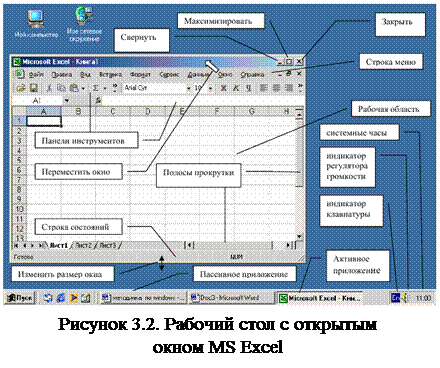Expand more buttons after the underline-and-alignment icons
The width and height of the screenshot is (440, 368).
coord(300,88)
